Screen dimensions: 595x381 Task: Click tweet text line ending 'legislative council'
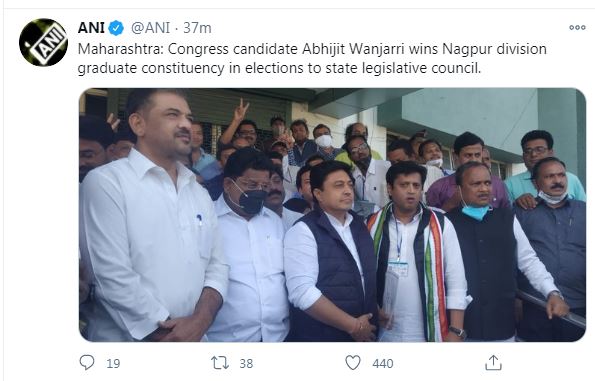point(279,68)
